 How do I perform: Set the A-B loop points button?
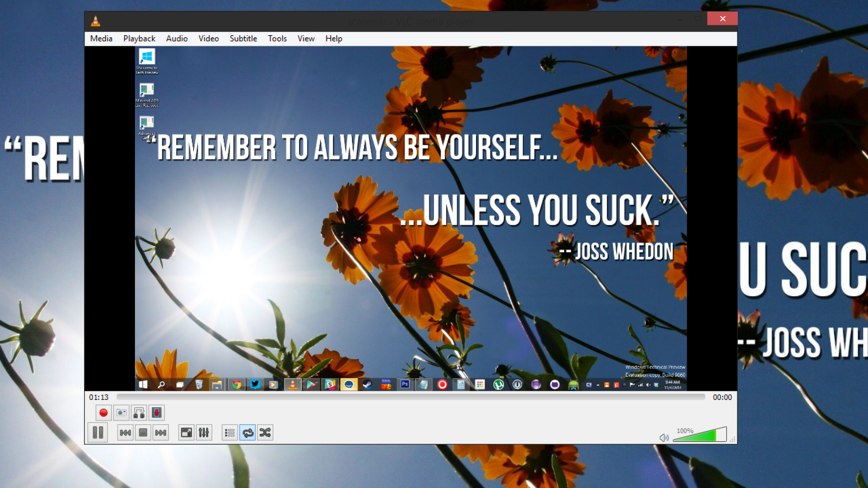[139, 413]
